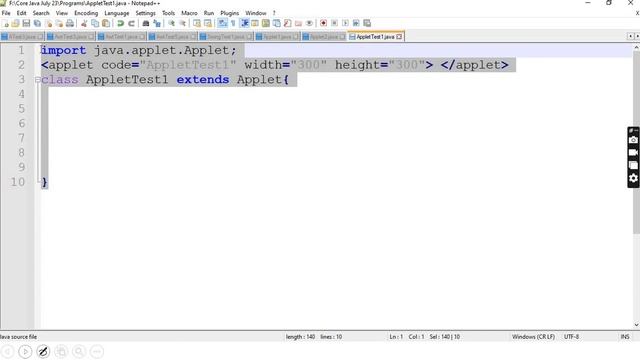Show the Document Map panel
Image resolution: width=640 pixels, height=360 pixels.
[266, 23]
